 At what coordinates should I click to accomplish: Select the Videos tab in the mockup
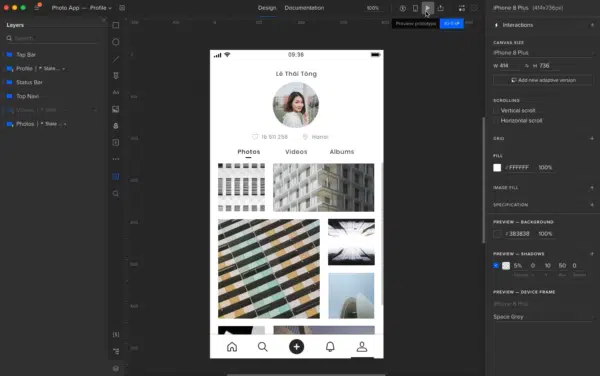click(x=296, y=152)
